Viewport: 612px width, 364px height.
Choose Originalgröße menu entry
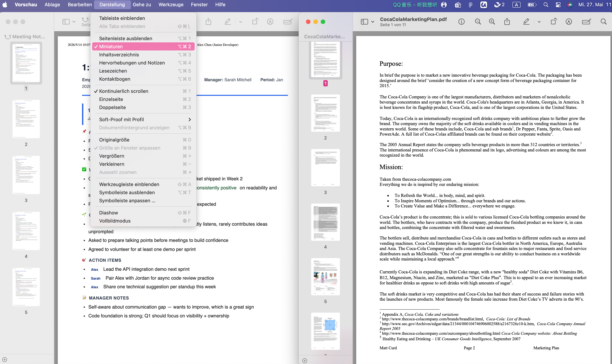coord(143,140)
